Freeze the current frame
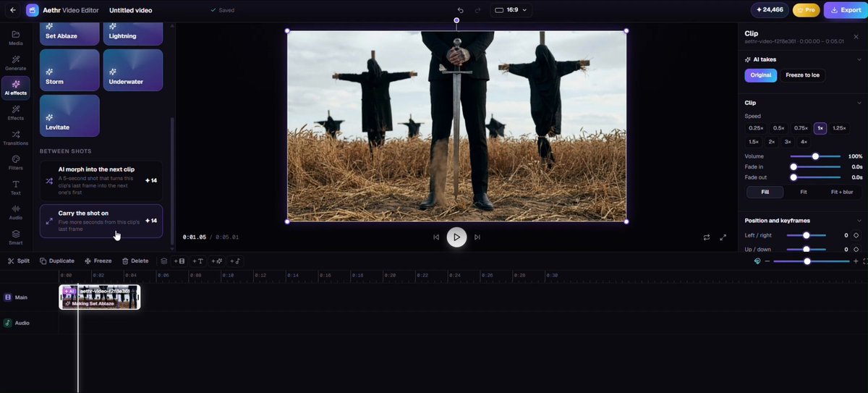The image size is (868, 393). click(98, 261)
